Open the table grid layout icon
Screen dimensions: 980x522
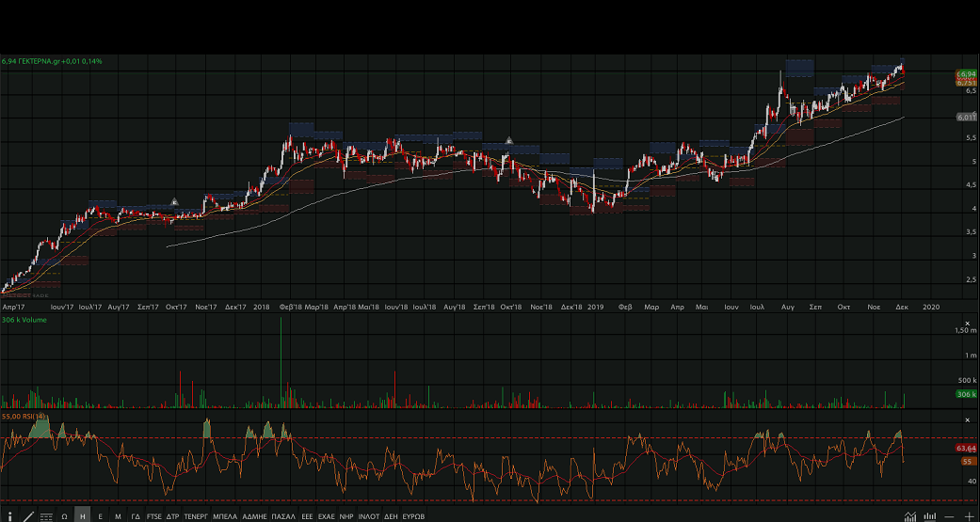[46, 516]
